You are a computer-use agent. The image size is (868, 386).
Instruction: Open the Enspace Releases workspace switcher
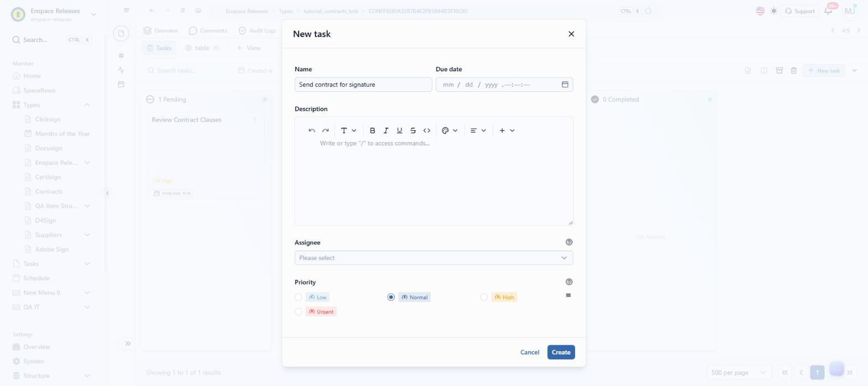tap(54, 14)
